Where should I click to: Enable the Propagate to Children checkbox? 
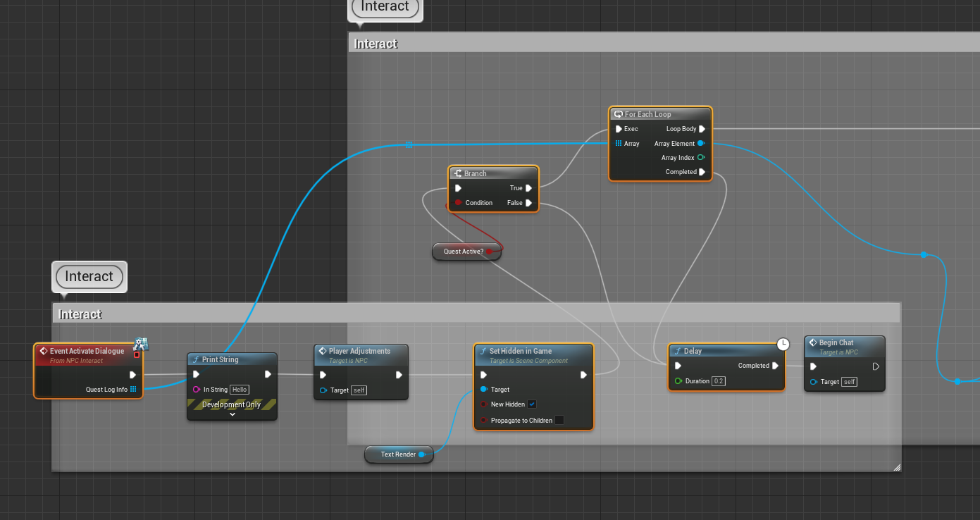coord(559,420)
